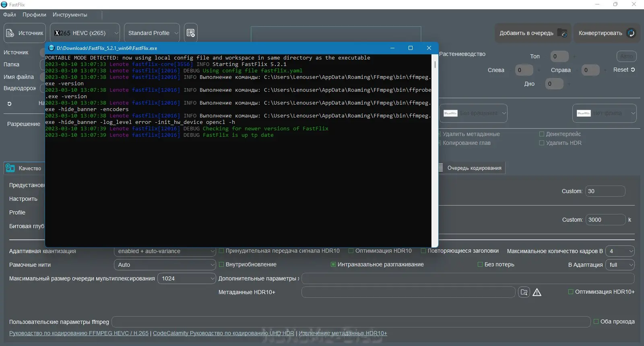Open the HDR10+ metadata file browse icon
This screenshot has width=644, height=346.
(524, 292)
